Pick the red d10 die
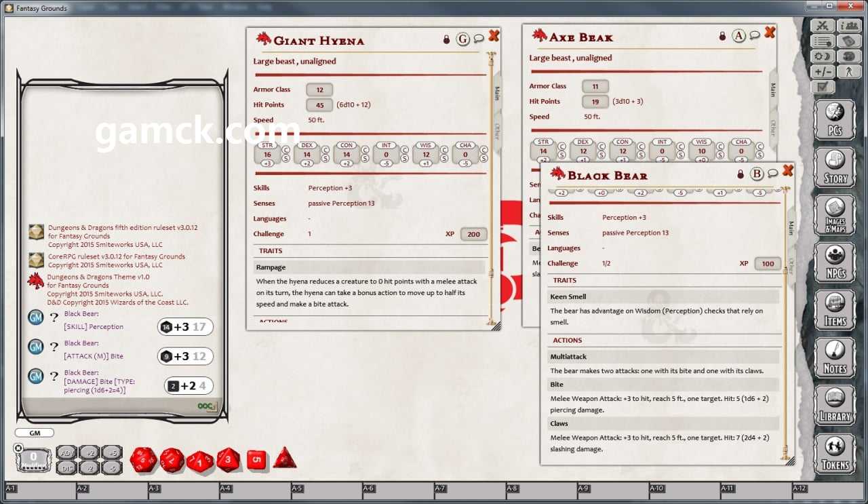The height and width of the screenshot is (504, 868). 200,461
